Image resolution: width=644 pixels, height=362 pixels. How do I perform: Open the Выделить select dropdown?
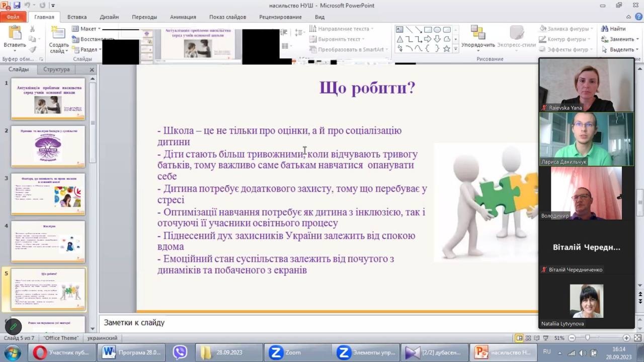click(x=618, y=50)
